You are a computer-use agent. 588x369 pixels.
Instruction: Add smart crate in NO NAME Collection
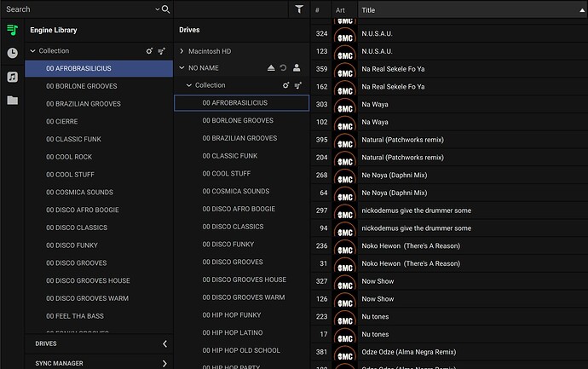point(285,85)
